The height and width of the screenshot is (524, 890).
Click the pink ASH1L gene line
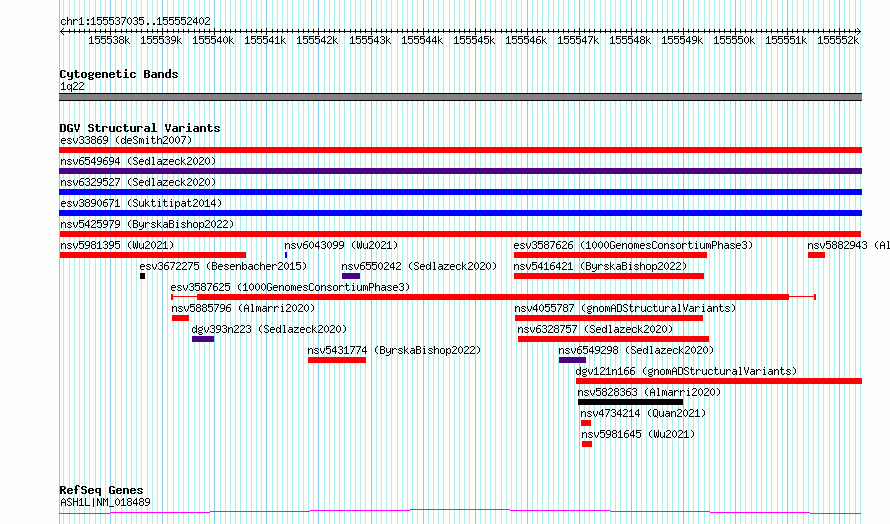[460, 512]
